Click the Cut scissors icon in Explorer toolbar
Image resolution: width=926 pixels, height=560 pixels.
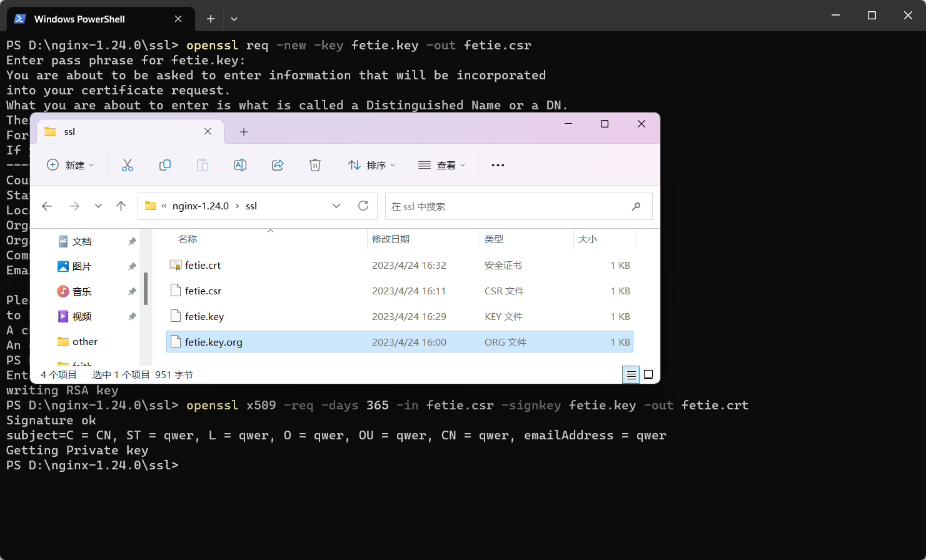(128, 165)
